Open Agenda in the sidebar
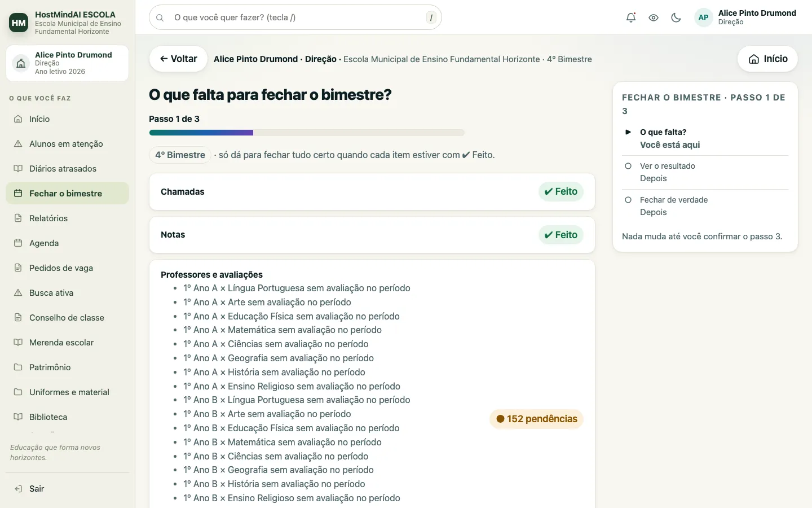Image resolution: width=812 pixels, height=508 pixels. (x=67, y=243)
